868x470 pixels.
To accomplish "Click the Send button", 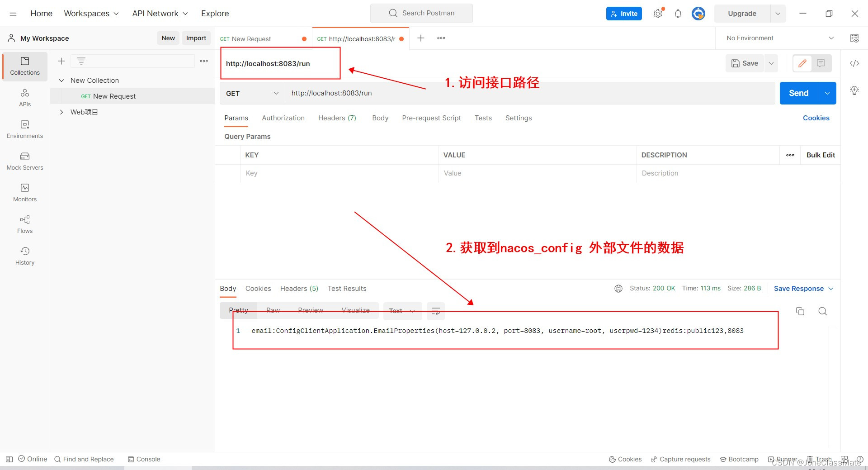I will 799,93.
